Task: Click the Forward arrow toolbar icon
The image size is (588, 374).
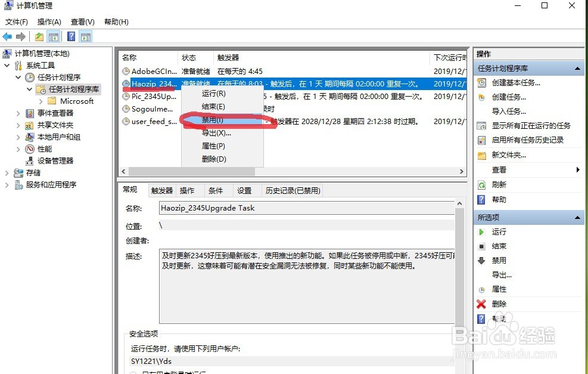Action: 21,37
